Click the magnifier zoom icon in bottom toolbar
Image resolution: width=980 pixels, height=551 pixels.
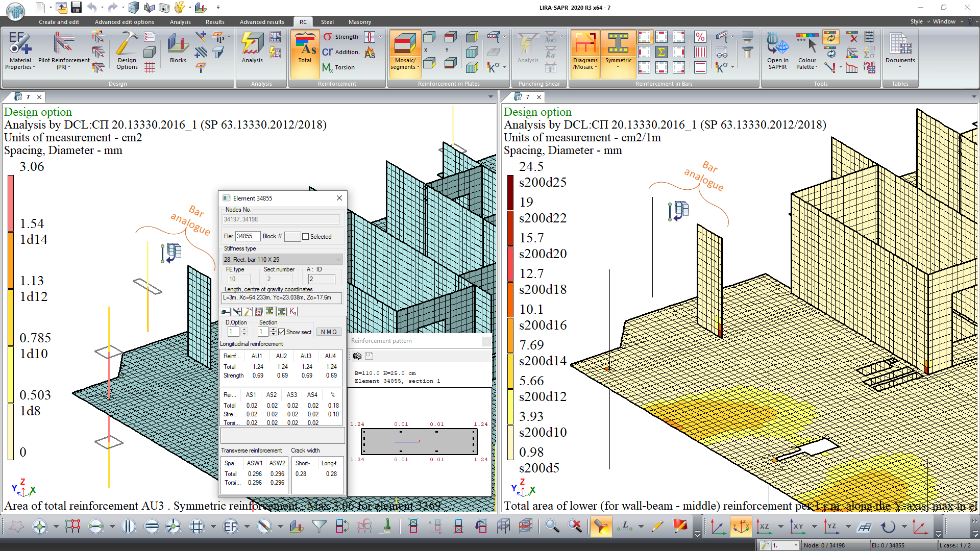552,526
